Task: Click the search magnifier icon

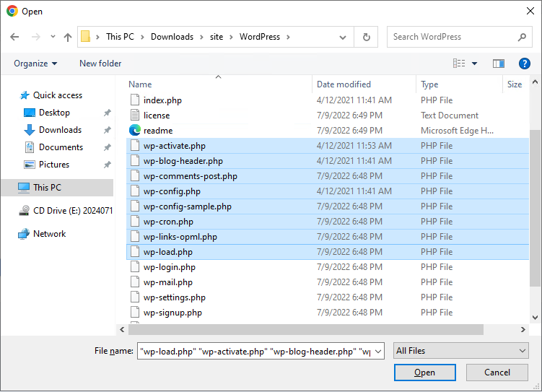Action: 522,37
